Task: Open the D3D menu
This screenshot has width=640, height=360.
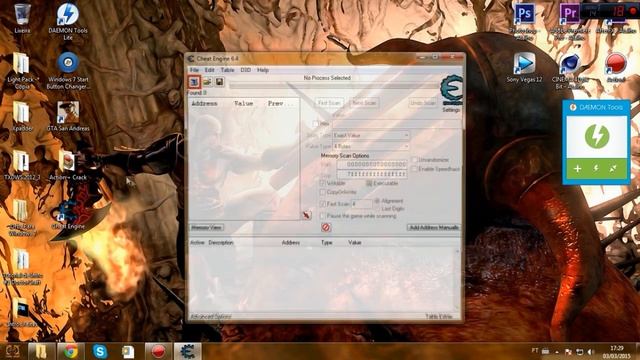Action: pos(245,70)
